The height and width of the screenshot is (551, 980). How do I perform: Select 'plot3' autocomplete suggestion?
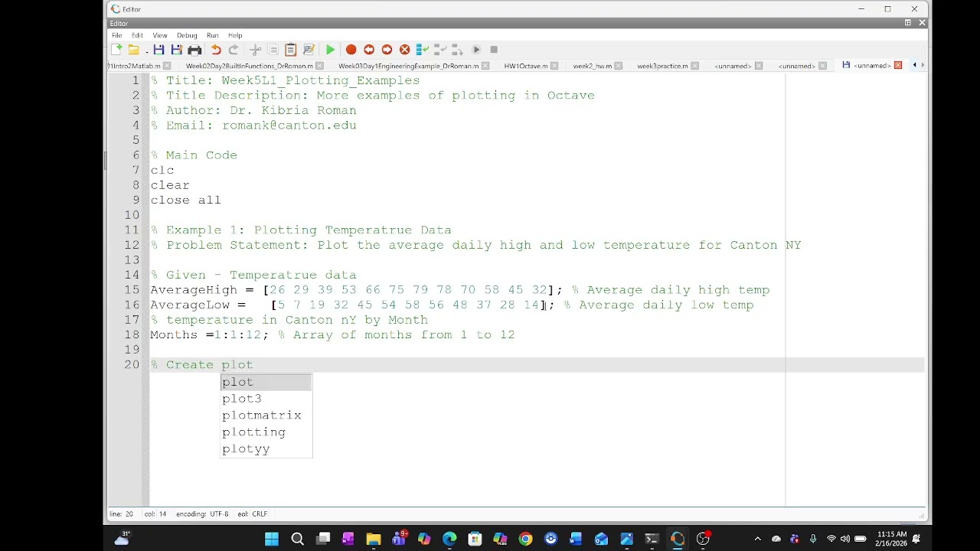click(266, 399)
